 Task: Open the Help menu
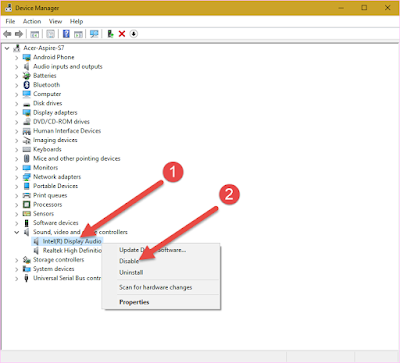click(76, 21)
